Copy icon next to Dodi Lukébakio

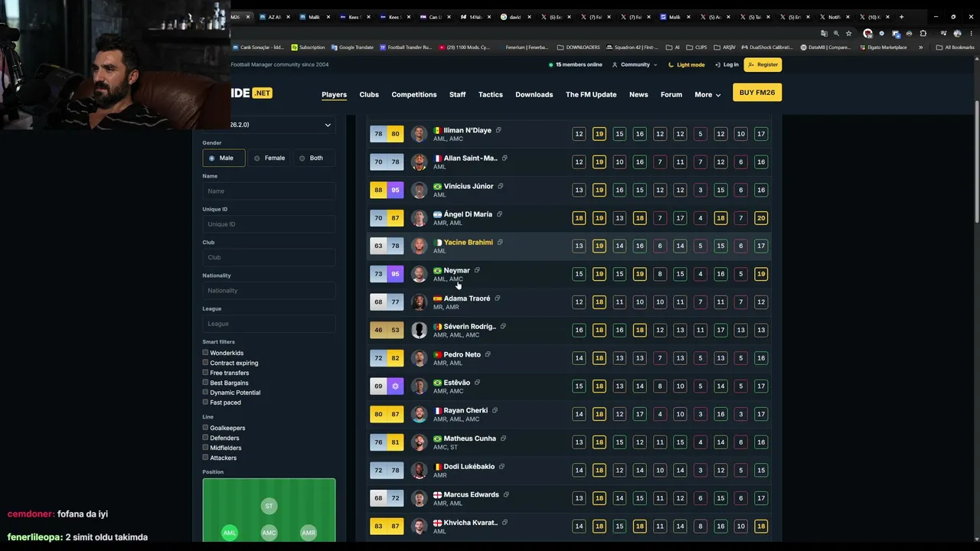pyautogui.click(x=501, y=467)
